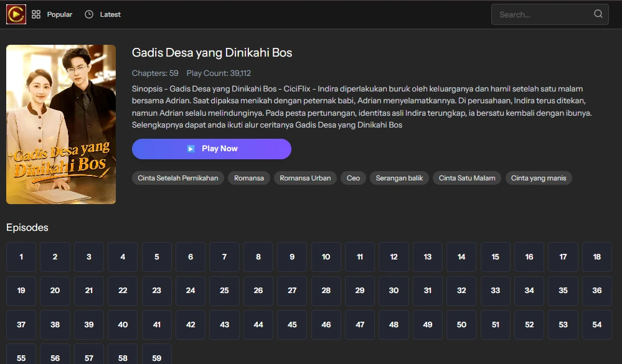Click the play triangle icon inside Play Now
The height and width of the screenshot is (364, 622).
(x=190, y=149)
